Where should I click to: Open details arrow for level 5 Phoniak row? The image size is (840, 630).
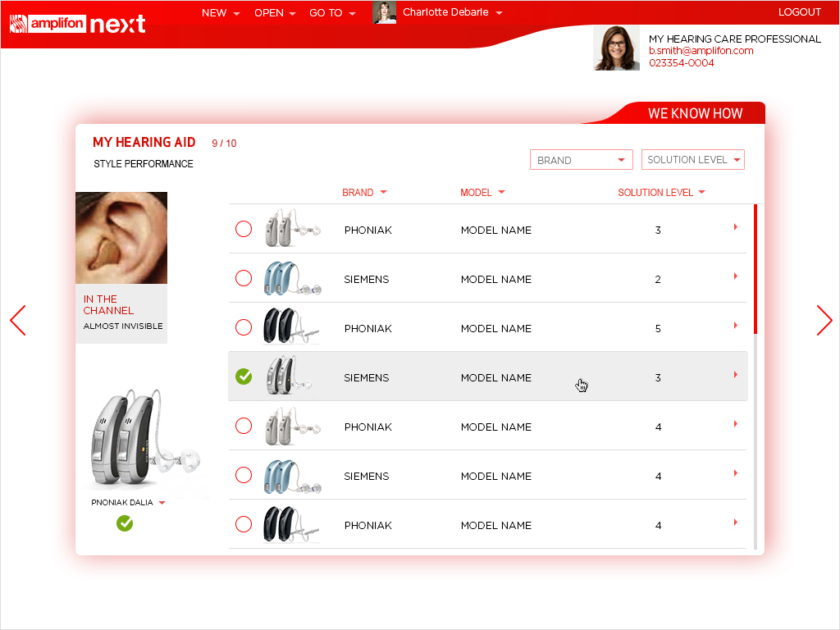[736, 326]
